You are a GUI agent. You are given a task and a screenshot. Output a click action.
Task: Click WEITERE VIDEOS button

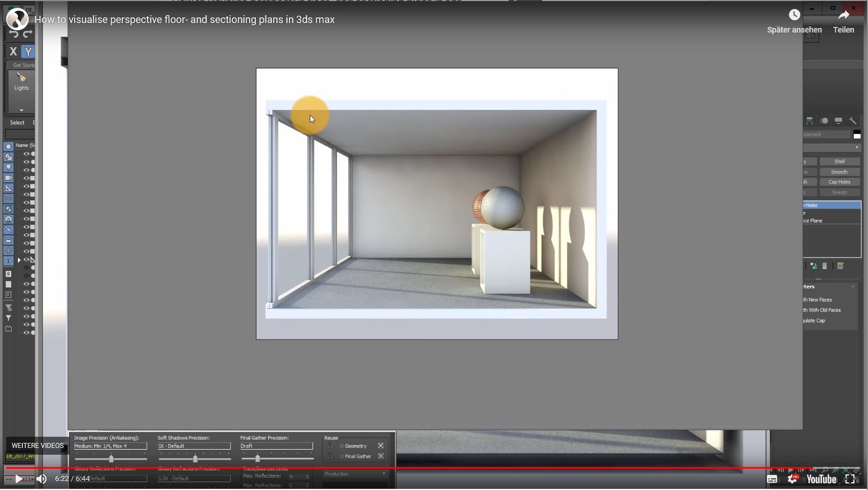point(38,446)
